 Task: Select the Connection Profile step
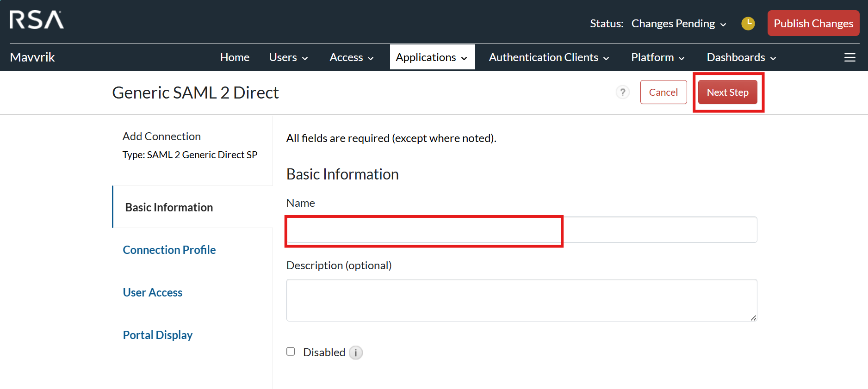169,250
